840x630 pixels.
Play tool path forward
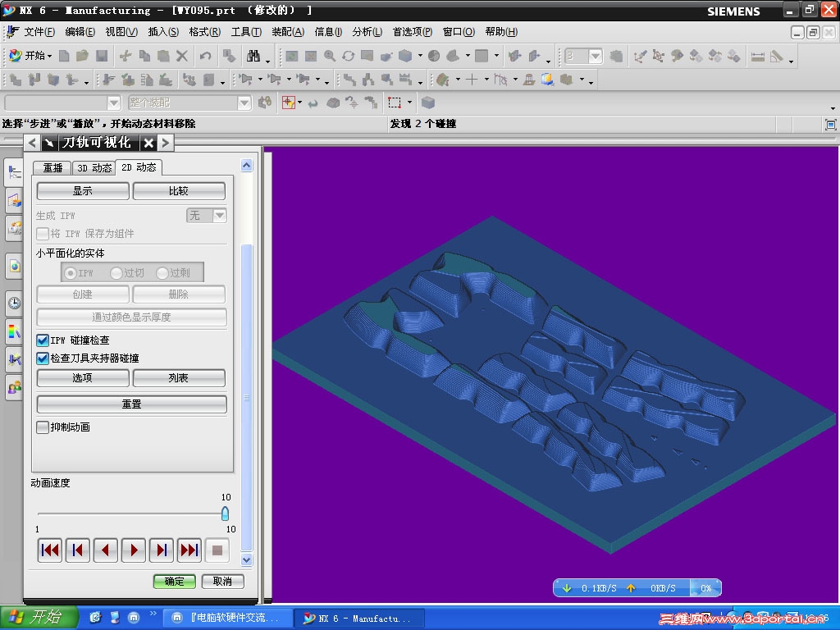coord(134,550)
